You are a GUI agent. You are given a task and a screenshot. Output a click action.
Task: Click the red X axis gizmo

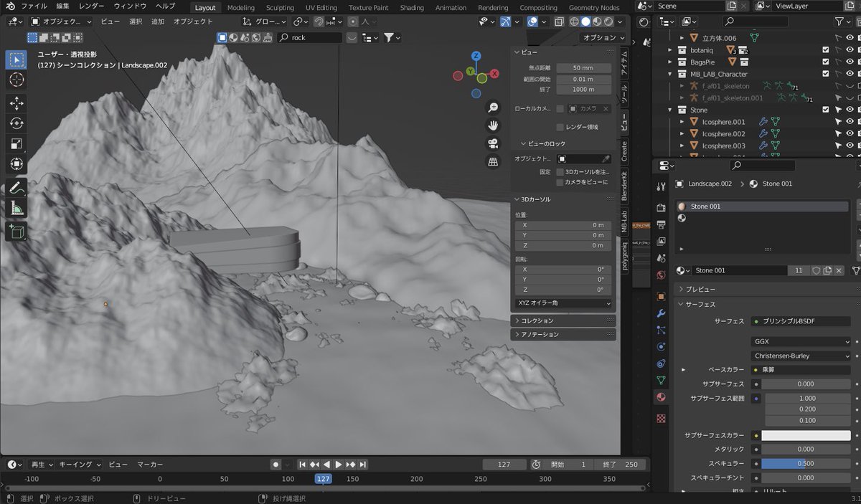tap(494, 75)
